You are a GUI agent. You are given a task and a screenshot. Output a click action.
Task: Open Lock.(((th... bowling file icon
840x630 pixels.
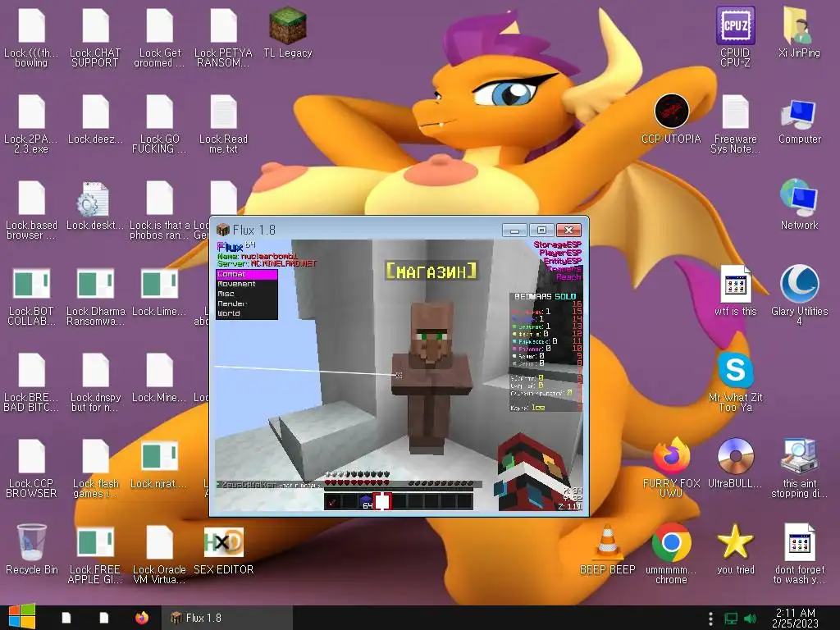(x=31, y=25)
